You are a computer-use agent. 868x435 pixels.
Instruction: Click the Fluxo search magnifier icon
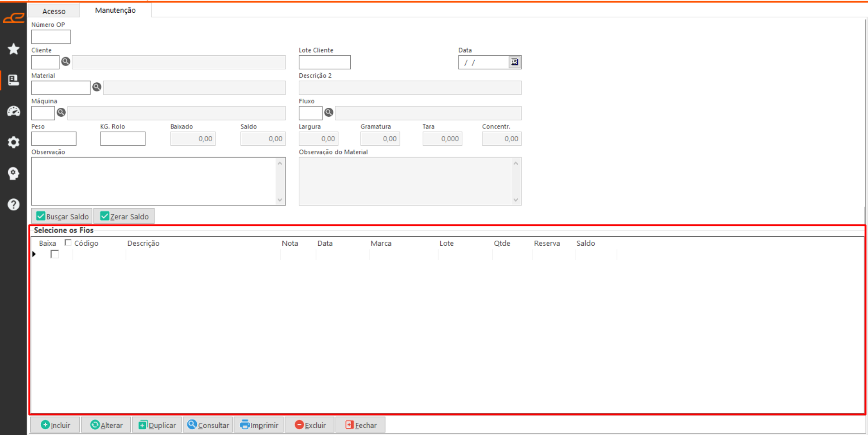pyautogui.click(x=329, y=112)
